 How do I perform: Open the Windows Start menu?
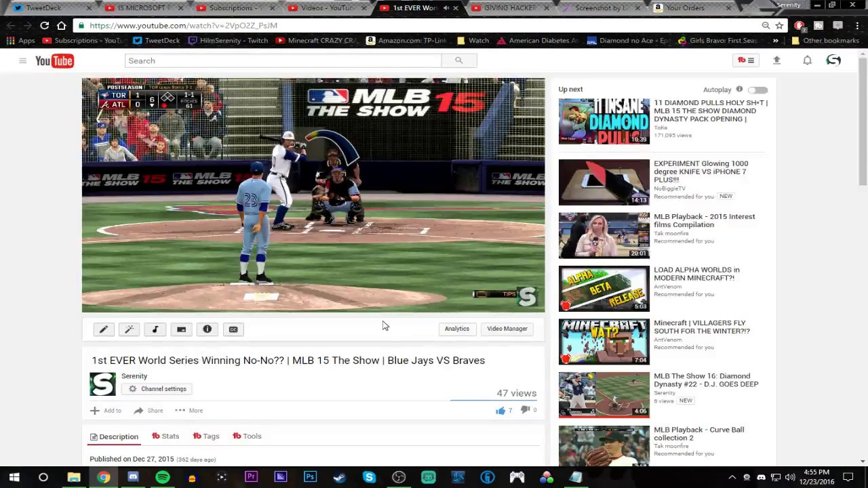[14, 477]
